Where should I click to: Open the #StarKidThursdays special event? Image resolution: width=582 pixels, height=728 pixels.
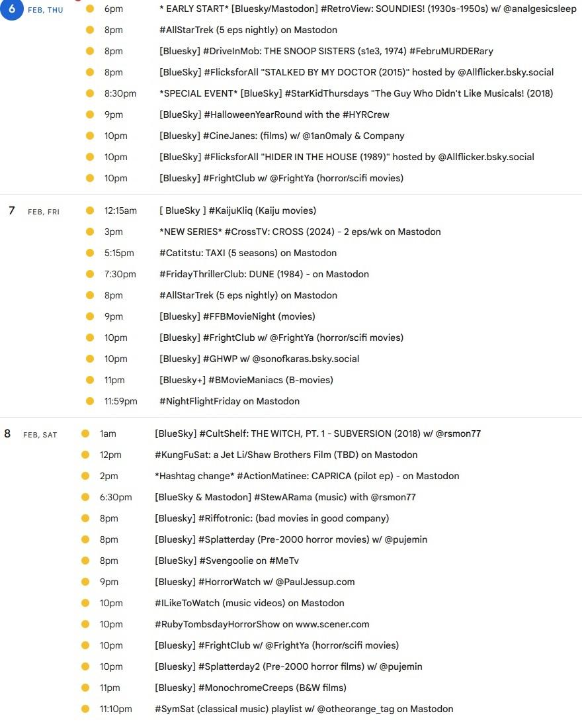point(356,93)
